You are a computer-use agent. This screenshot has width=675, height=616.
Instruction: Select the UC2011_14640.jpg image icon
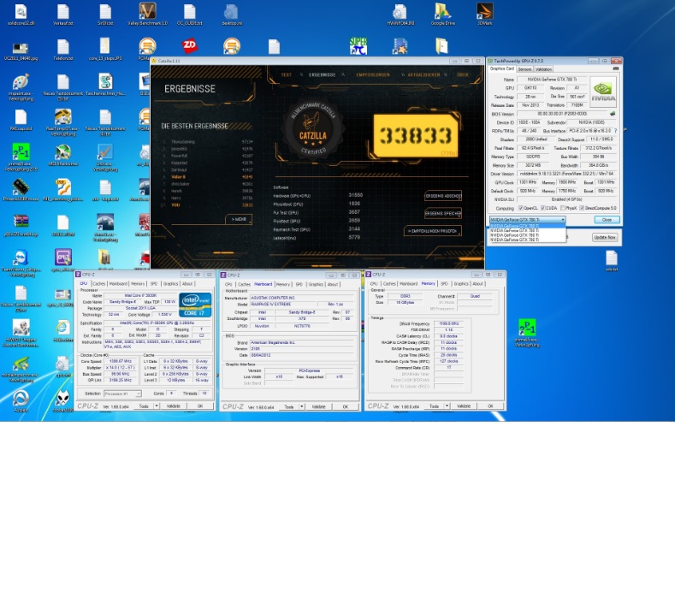pyautogui.click(x=21, y=47)
